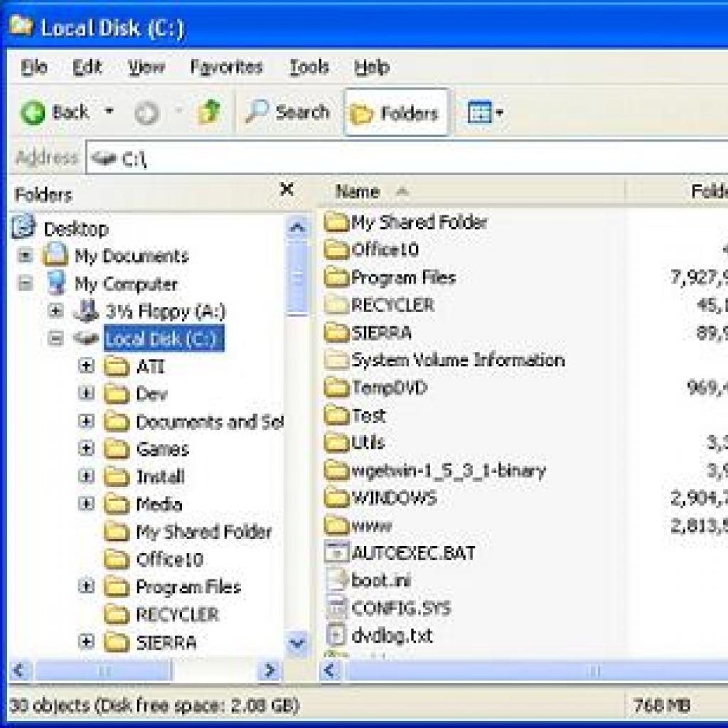Viewport: 728px width, 728px height.
Task: Open the Search magnifier toolbar button
Action: [288, 112]
